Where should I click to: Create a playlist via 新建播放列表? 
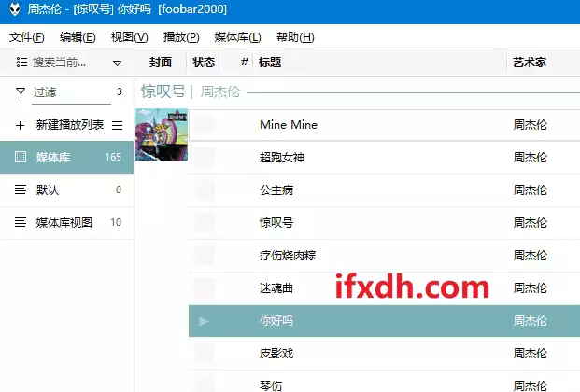[70, 125]
